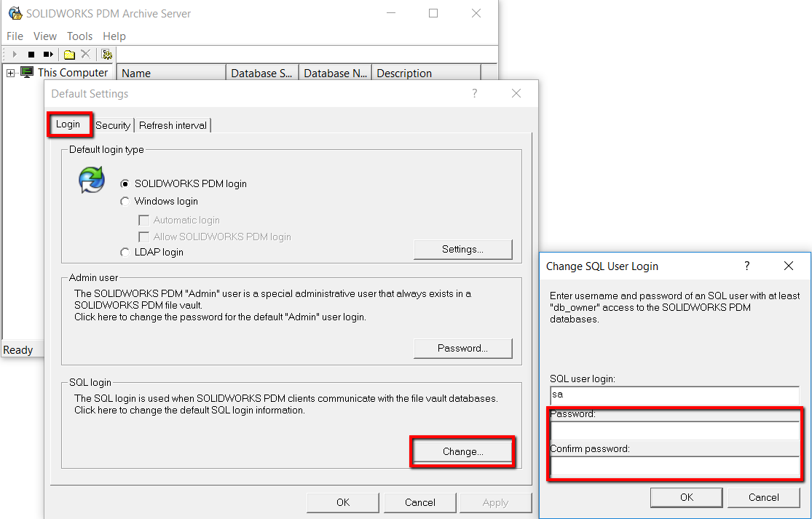Select the SOLIDWORKS PDM login radio button

tap(125, 183)
